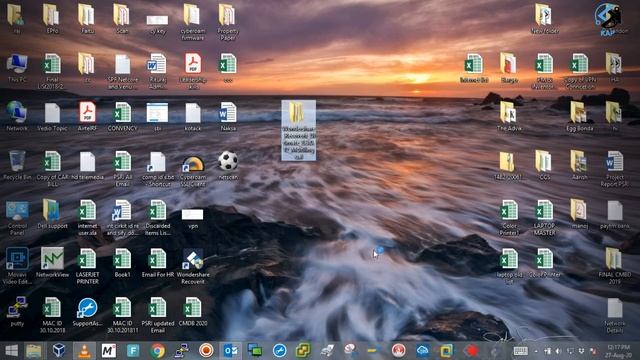Open the blue F app in taskbar

coord(133,351)
